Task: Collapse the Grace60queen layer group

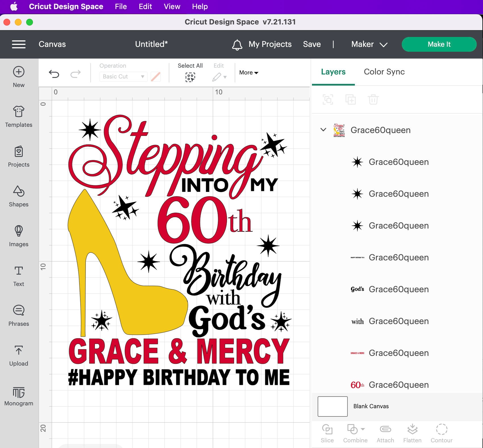Action: coord(323,130)
